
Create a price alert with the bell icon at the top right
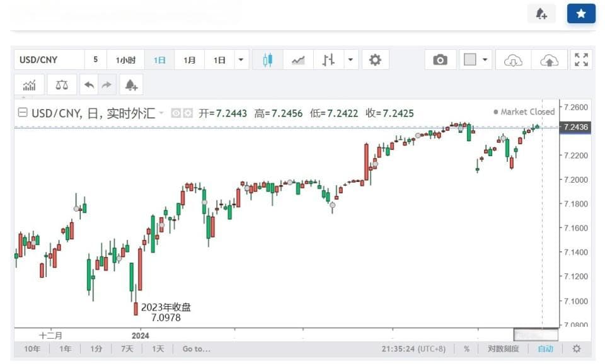tap(541, 14)
